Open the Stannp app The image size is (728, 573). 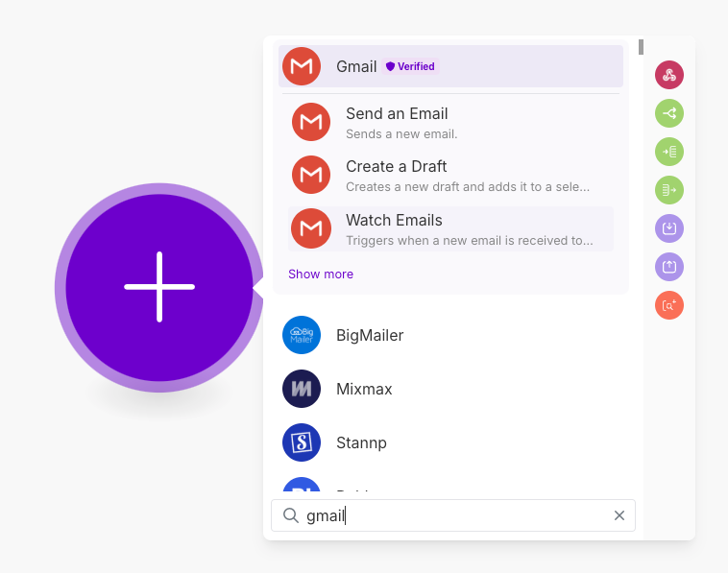pyautogui.click(x=450, y=442)
